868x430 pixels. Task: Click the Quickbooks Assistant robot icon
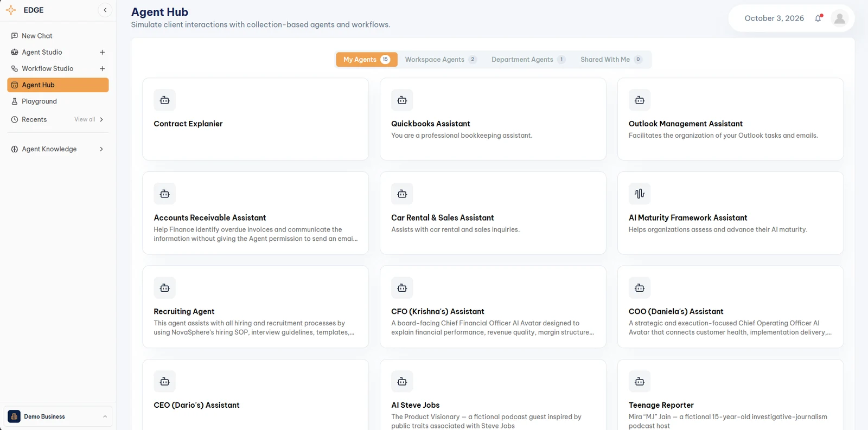(x=402, y=100)
